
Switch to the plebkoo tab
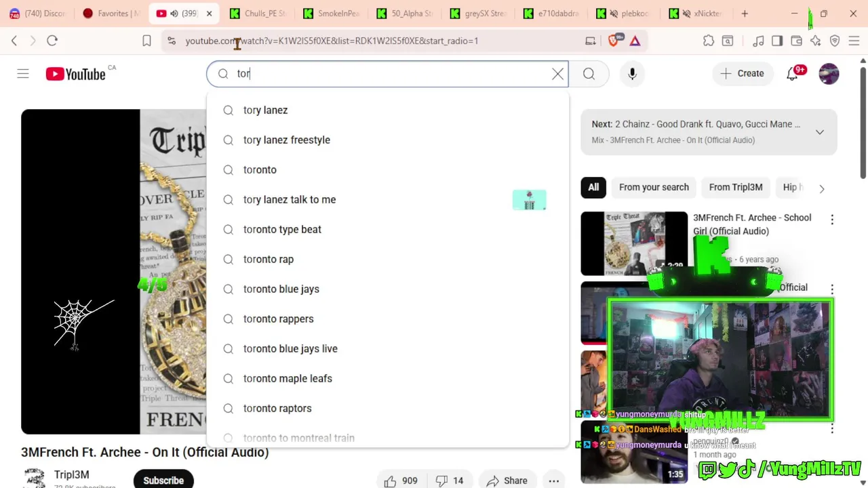pyautogui.click(x=624, y=14)
